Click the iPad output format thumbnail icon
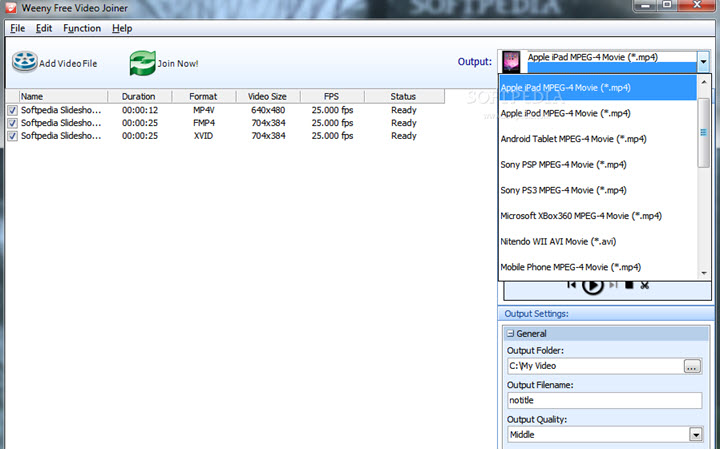The width and height of the screenshot is (720, 450). [x=511, y=62]
